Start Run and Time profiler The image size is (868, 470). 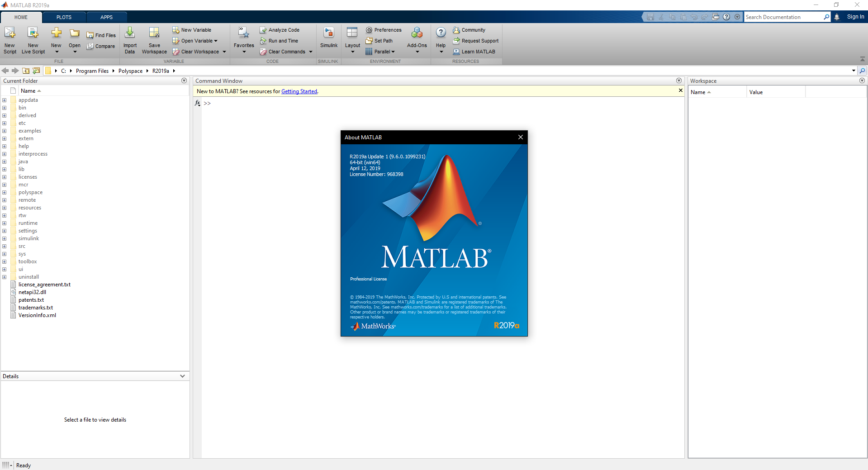279,41
